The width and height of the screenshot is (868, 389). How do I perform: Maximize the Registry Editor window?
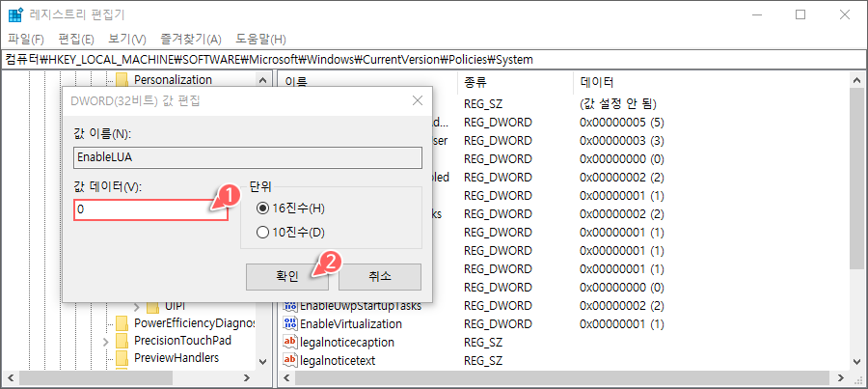click(x=800, y=15)
